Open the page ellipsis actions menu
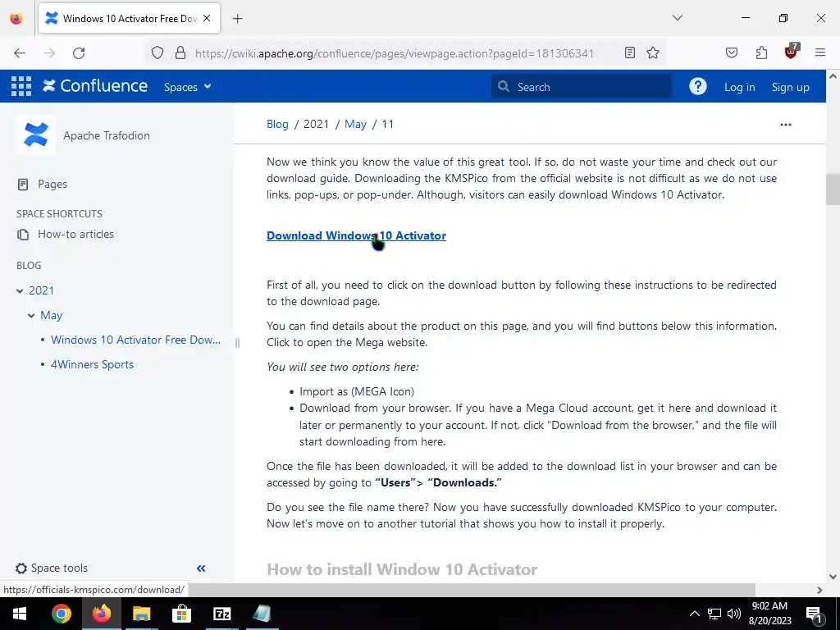This screenshot has height=630, width=840. click(x=785, y=125)
